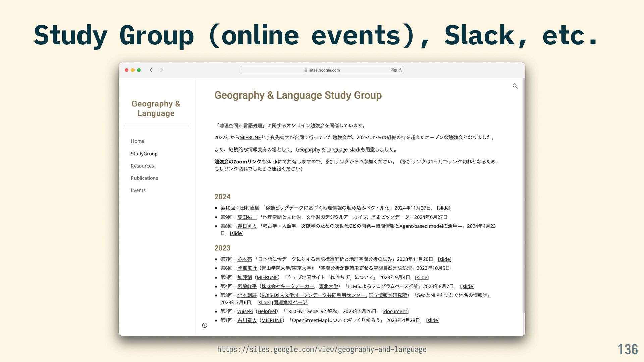The height and width of the screenshot is (362, 644).
Task: Open the Home navigation item
Action: [138, 141]
